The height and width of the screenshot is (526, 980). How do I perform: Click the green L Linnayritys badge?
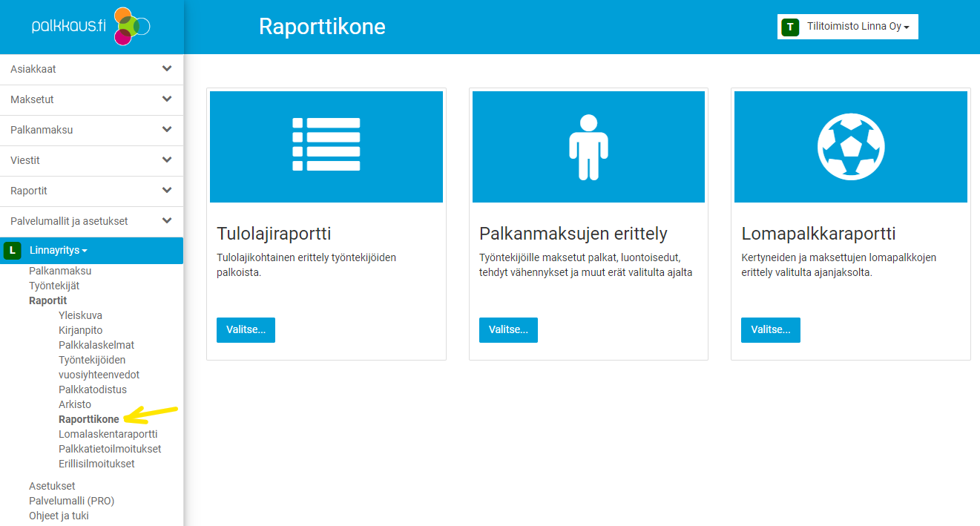pyautogui.click(x=12, y=251)
